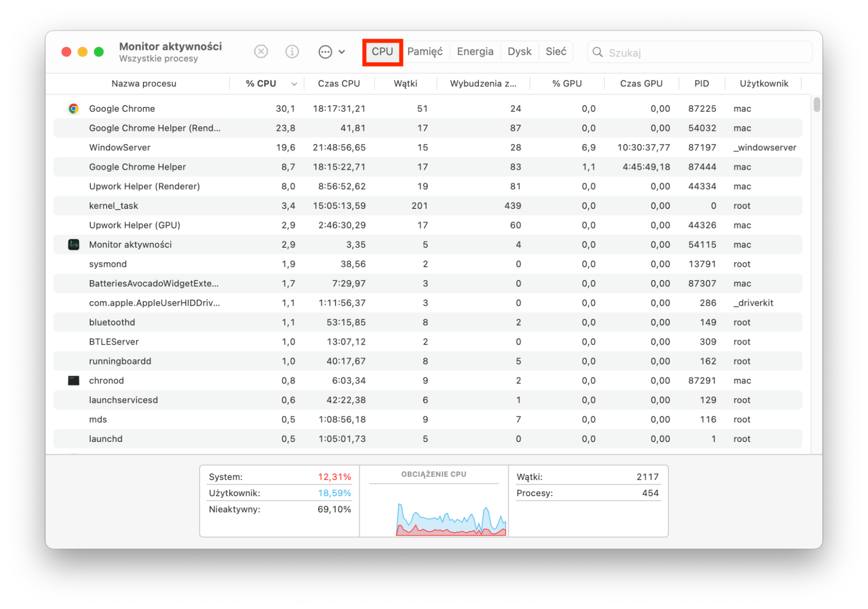Toggle sort arrow on % CPU column
The width and height of the screenshot is (868, 609).
pyautogui.click(x=294, y=84)
